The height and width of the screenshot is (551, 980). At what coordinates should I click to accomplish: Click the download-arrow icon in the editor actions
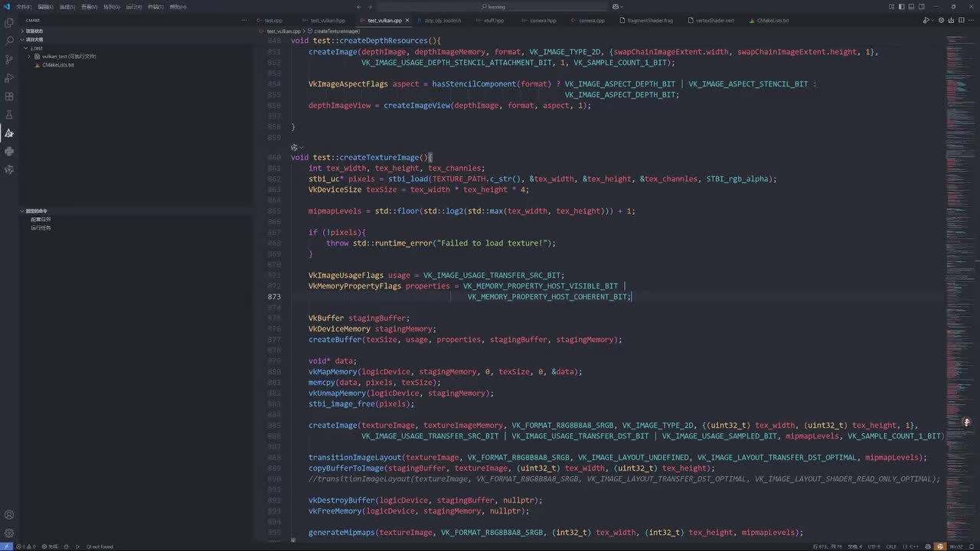pos(952,21)
